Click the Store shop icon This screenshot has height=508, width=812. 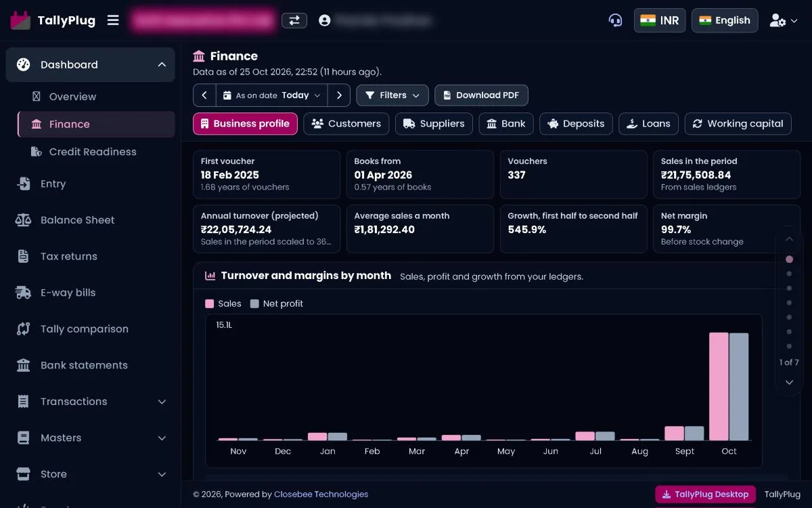coord(24,474)
